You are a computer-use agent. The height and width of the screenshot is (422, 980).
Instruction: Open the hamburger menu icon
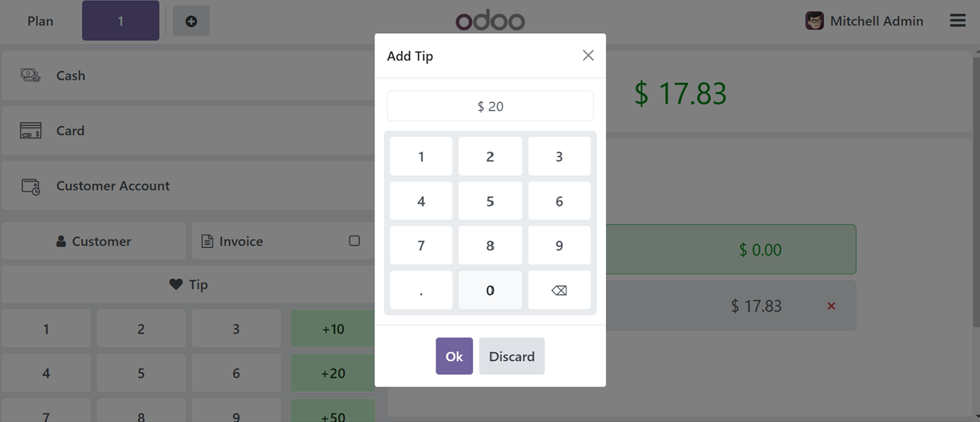click(x=957, y=21)
